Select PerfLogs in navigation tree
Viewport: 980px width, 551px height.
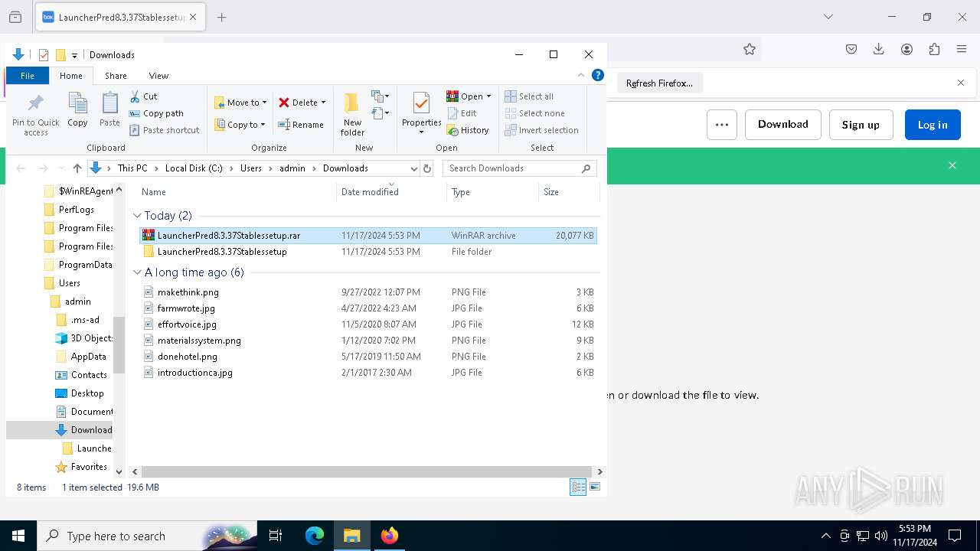click(x=76, y=210)
